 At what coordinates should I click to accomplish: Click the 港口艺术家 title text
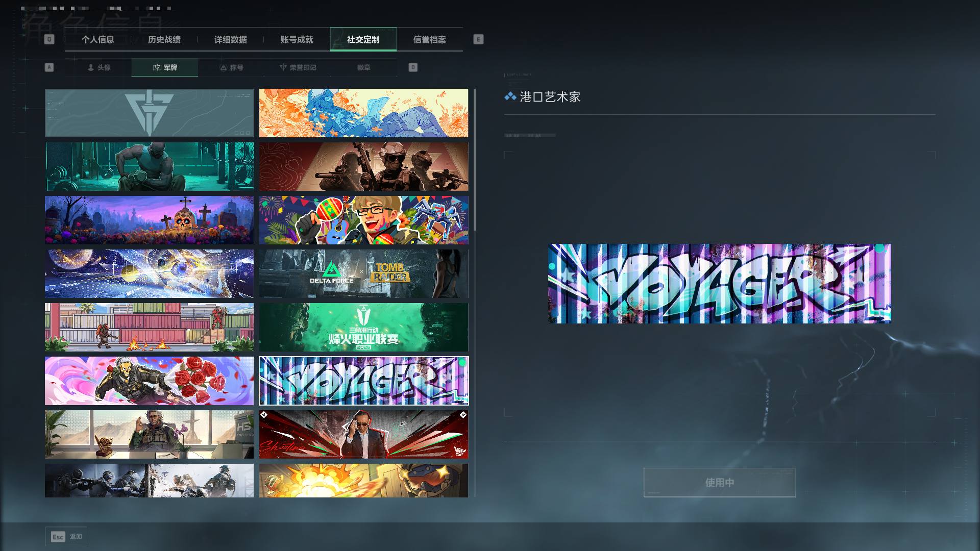pos(550,97)
